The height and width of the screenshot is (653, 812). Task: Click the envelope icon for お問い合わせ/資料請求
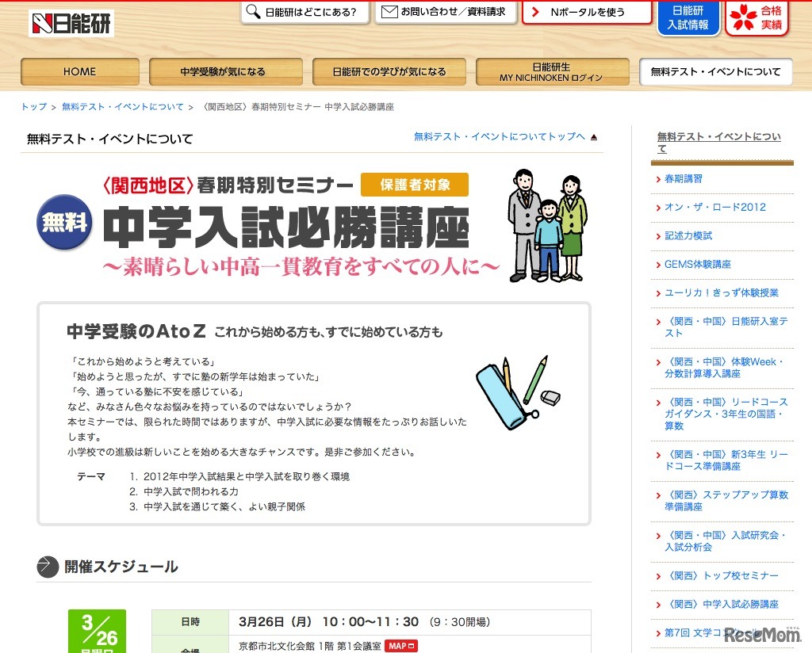pyautogui.click(x=389, y=11)
